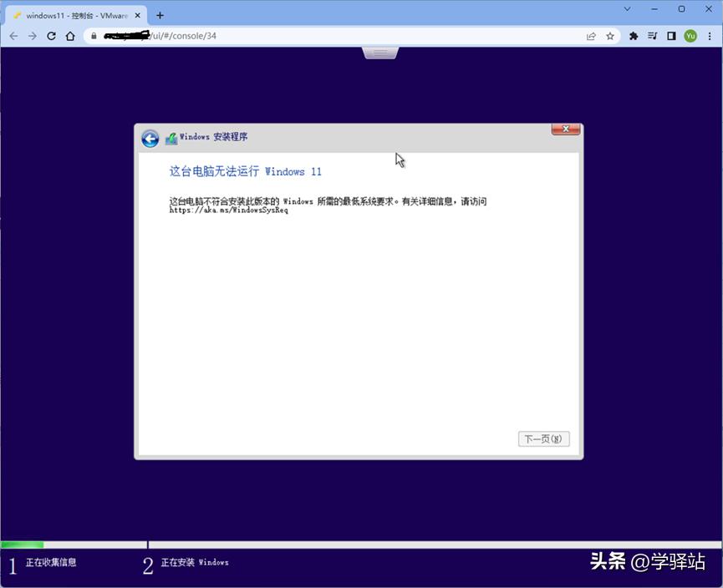This screenshot has height=588, width=723.
Task: Click the browser back navigation arrow
Action: (13, 36)
